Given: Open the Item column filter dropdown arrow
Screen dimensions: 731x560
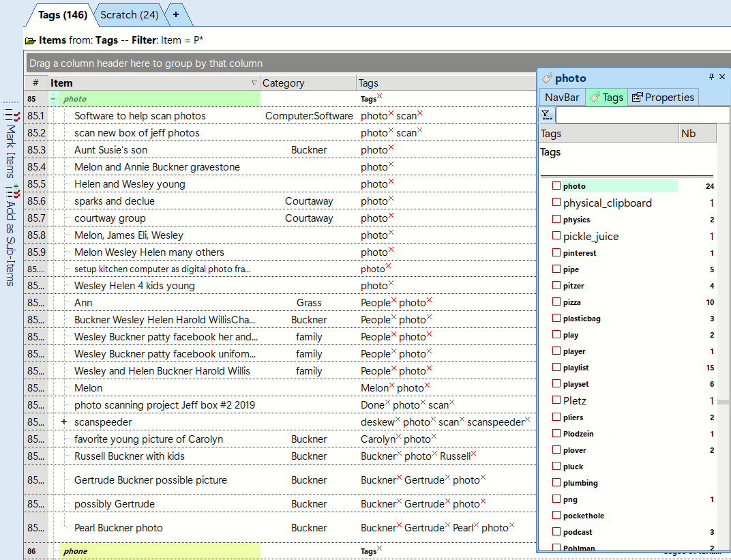Looking at the screenshot, I should click(x=254, y=83).
